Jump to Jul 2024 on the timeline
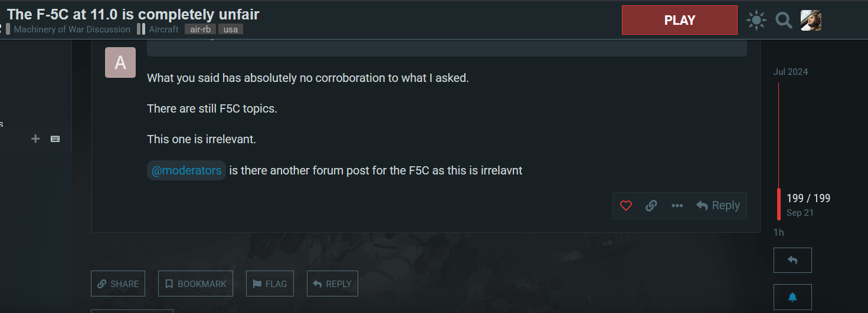The width and height of the screenshot is (868, 313). 790,72
